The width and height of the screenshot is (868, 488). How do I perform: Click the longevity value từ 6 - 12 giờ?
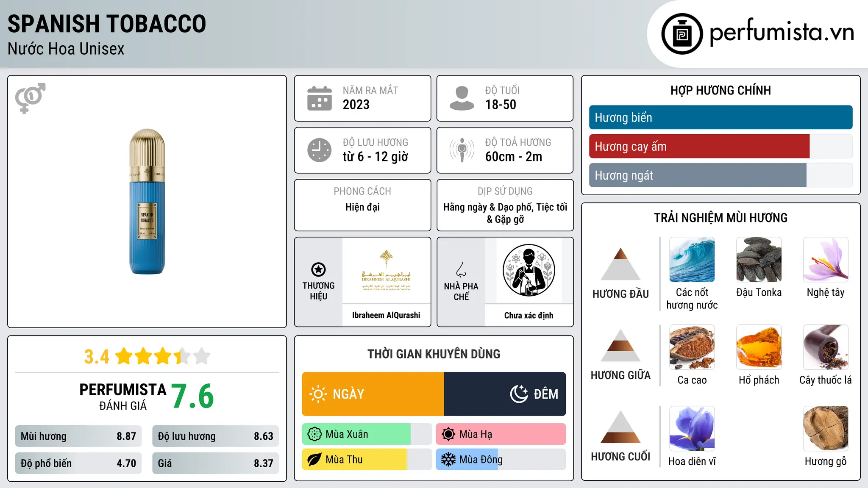(x=376, y=157)
